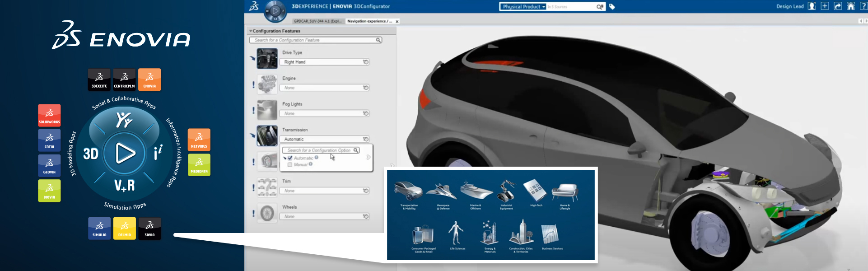Click the Dassault 3DS logo in top bar
Image resolution: width=868 pixels, height=271 pixels.
(254, 6)
